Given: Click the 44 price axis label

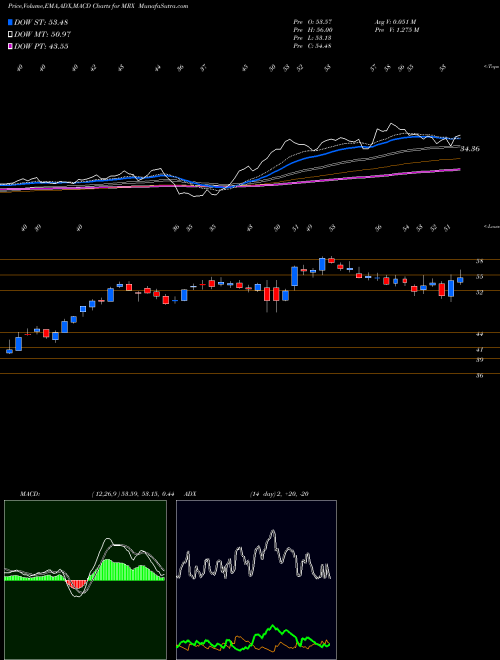Looking at the screenshot, I should [x=479, y=334].
